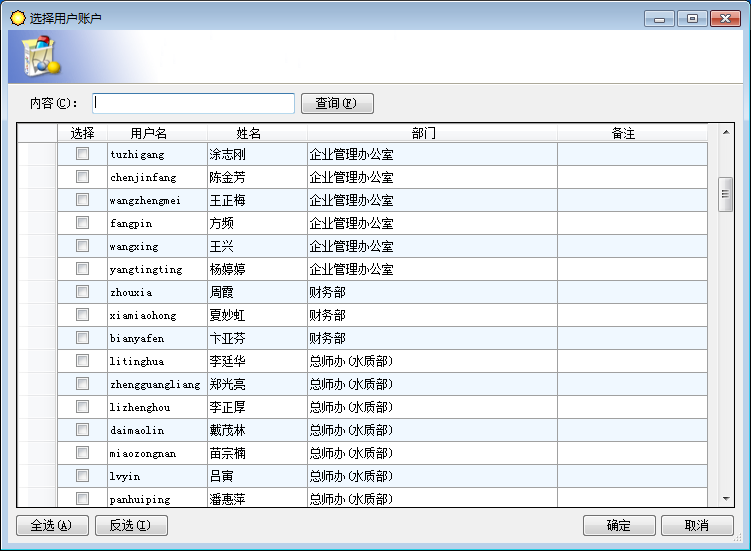Select bianyafen with its checkbox
The width and height of the screenshot is (751, 551).
82,338
